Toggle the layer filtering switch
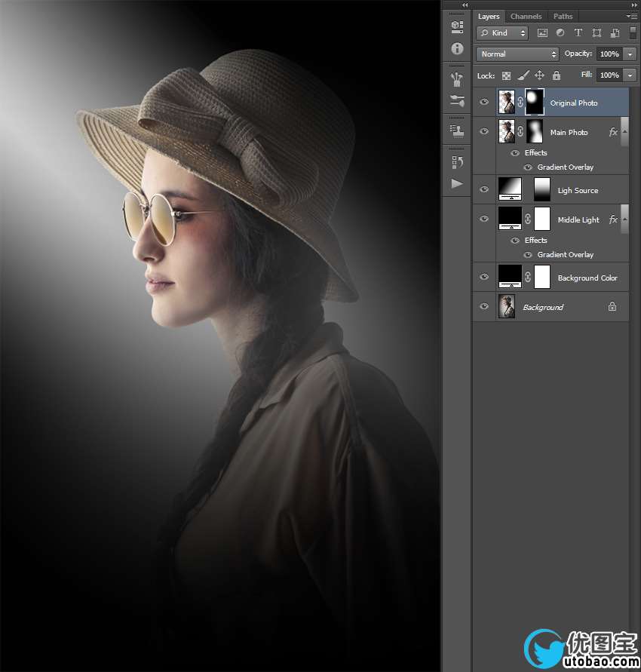The image size is (641, 672). [633, 33]
